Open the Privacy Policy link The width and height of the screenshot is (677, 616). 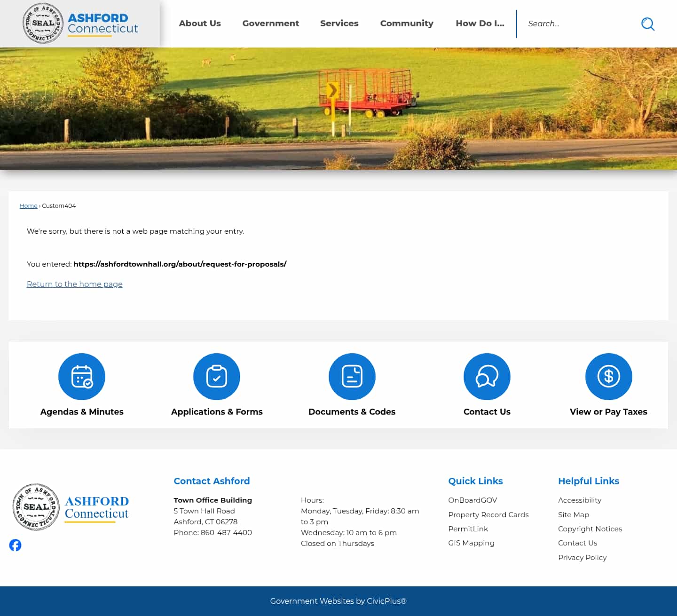pyautogui.click(x=582, y=557)
